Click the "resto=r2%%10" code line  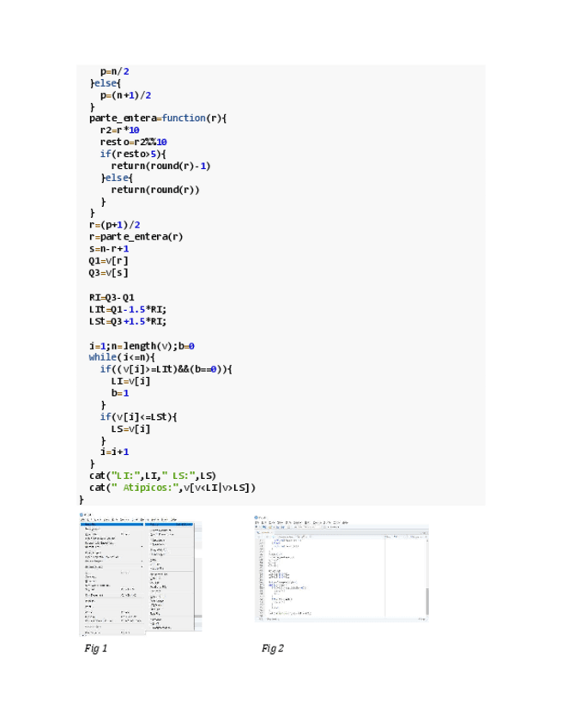tap(133, 142)
